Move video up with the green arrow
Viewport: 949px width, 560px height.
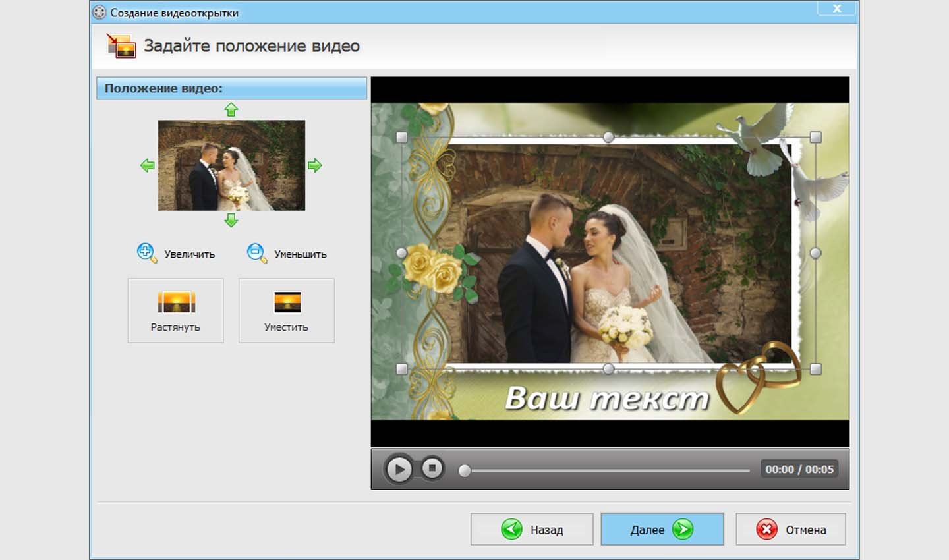coord(231,109)
